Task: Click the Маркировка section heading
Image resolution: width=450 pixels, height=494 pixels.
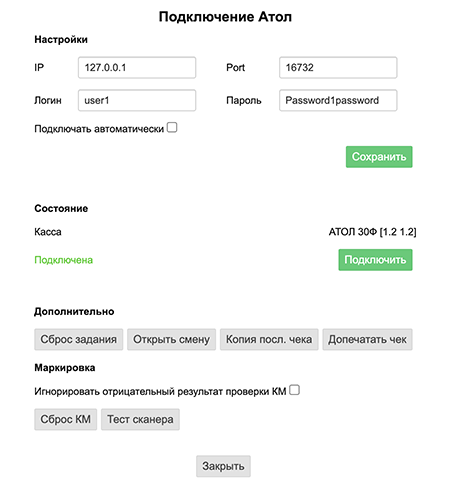Action: 65,368
